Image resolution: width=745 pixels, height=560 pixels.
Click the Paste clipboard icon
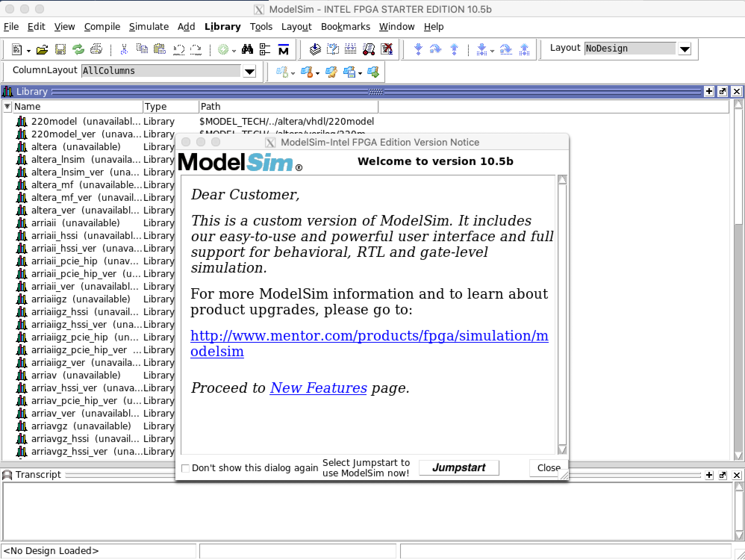click(x=160, y=49)
